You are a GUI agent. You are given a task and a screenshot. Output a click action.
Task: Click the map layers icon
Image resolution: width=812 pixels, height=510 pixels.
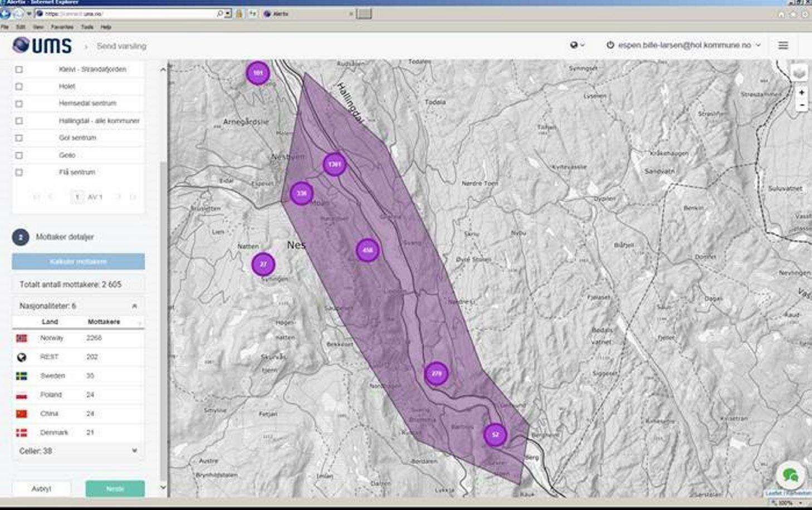(x=800, y=72)
